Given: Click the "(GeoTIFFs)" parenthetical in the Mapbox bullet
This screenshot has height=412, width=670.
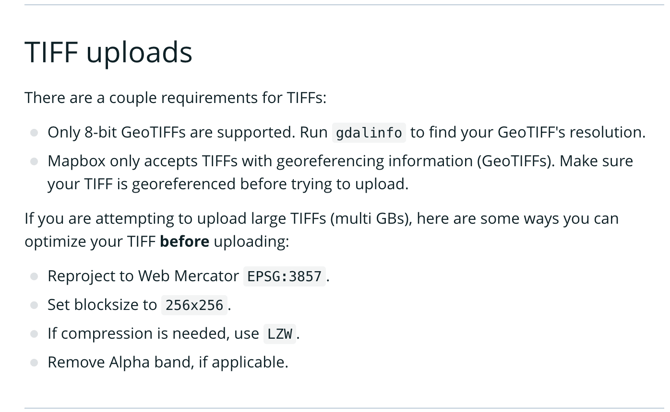Looking at the screenshot, I should point(516,161).
